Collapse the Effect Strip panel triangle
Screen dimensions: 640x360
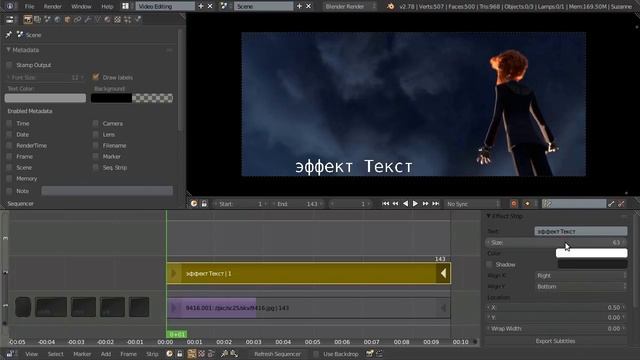click(x=488, y=216)
